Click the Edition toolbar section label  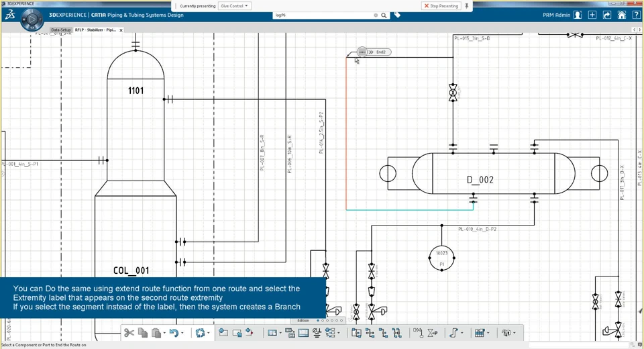point(303,320)
